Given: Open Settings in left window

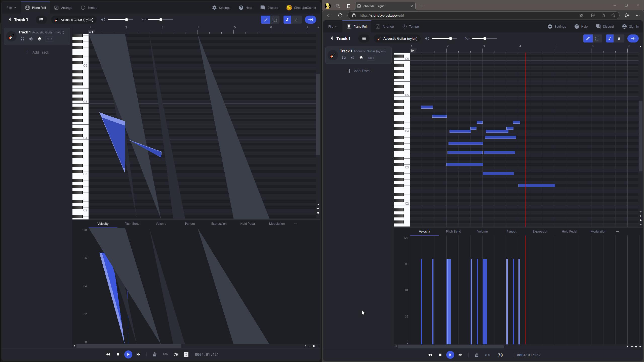Looking at the screenshot, I should (x=221, y=8).
